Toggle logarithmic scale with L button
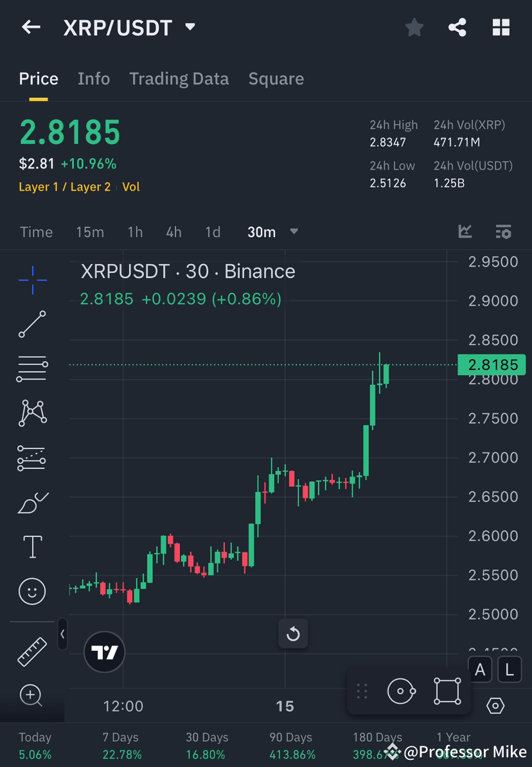The height and width of the screenshot is (767, 532). (x=510, y=669)
